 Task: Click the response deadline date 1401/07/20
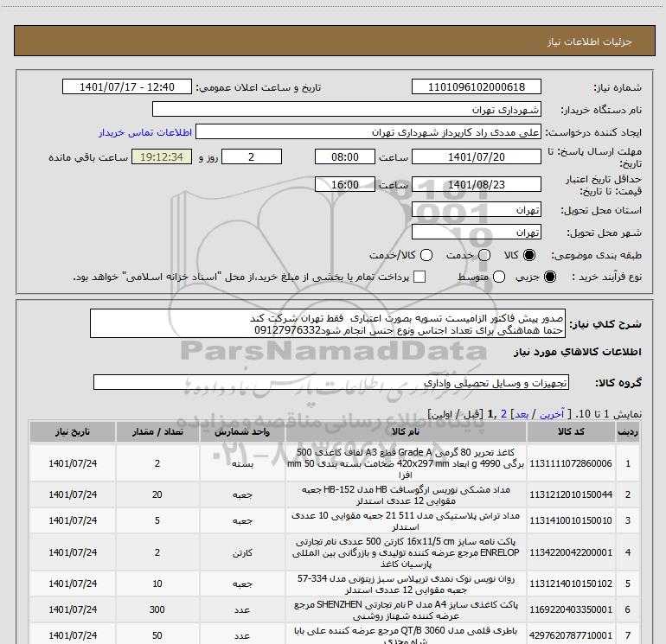(x=476, y=156)
